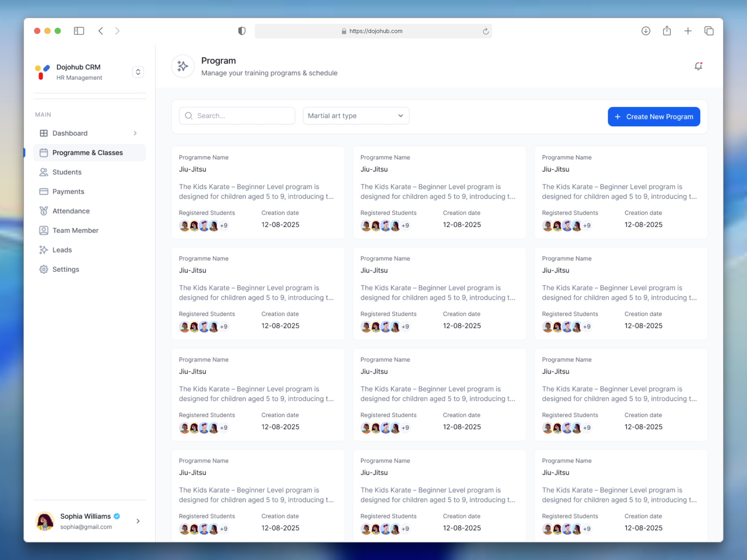Click the Program sparkle icon in header
747x560 pixels.
point(182,66)
